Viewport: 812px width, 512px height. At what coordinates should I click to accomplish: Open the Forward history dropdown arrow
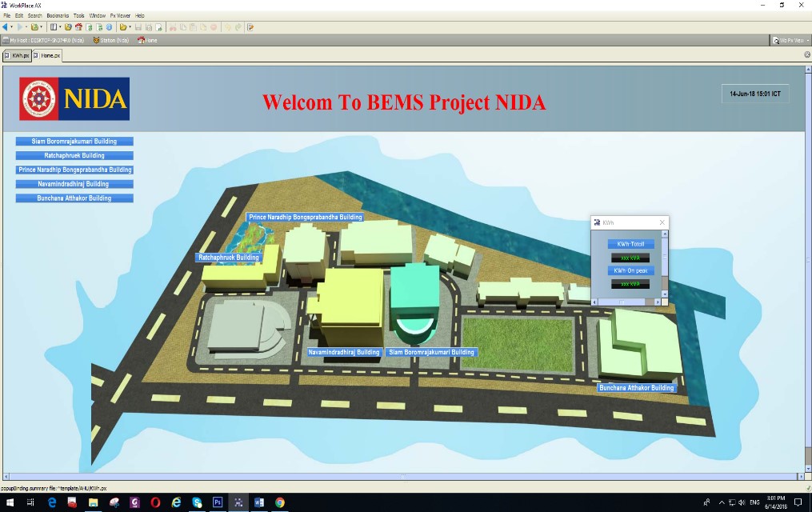point(26,27)
